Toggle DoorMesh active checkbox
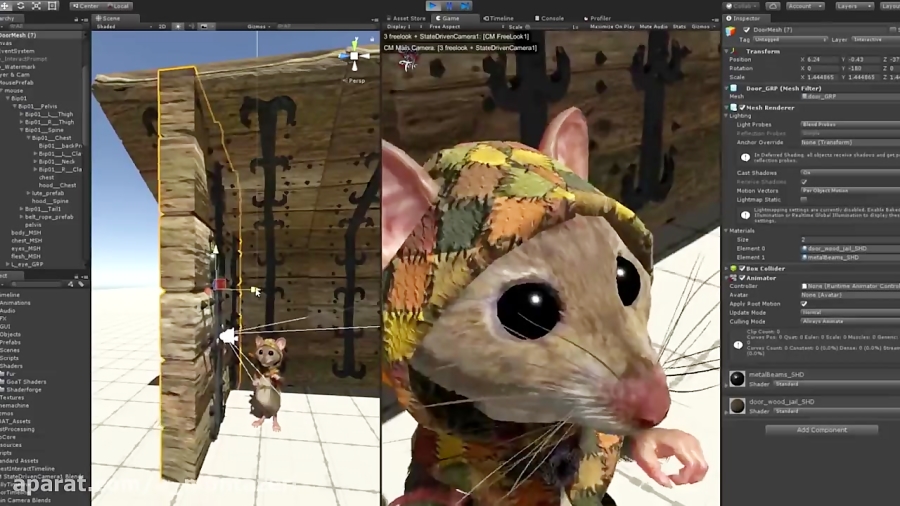This screenshot has height=506, width=900. tap(746, 30)
